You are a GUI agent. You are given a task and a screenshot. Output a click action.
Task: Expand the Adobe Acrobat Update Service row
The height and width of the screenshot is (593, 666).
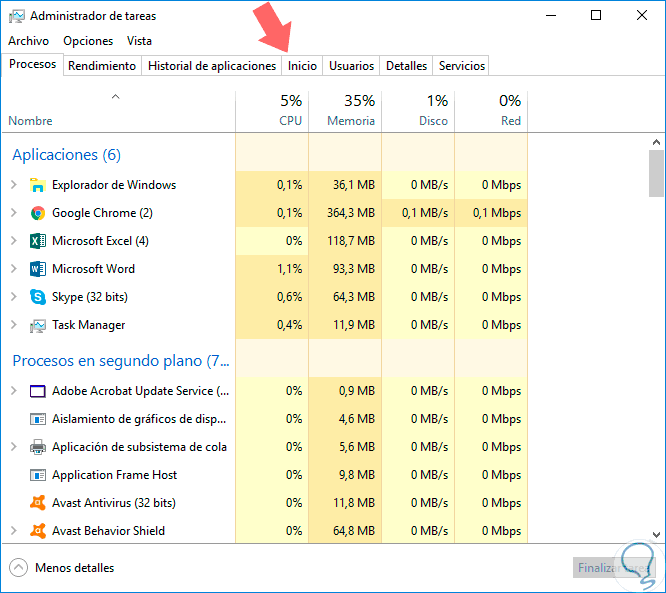[x=14, y=391]
